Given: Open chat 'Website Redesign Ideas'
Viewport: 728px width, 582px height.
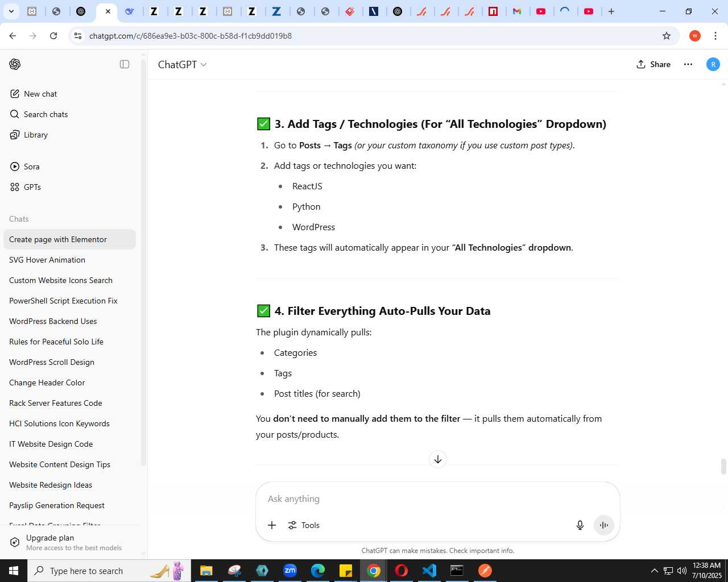Looking at the screenshot, I should (69, 485).
